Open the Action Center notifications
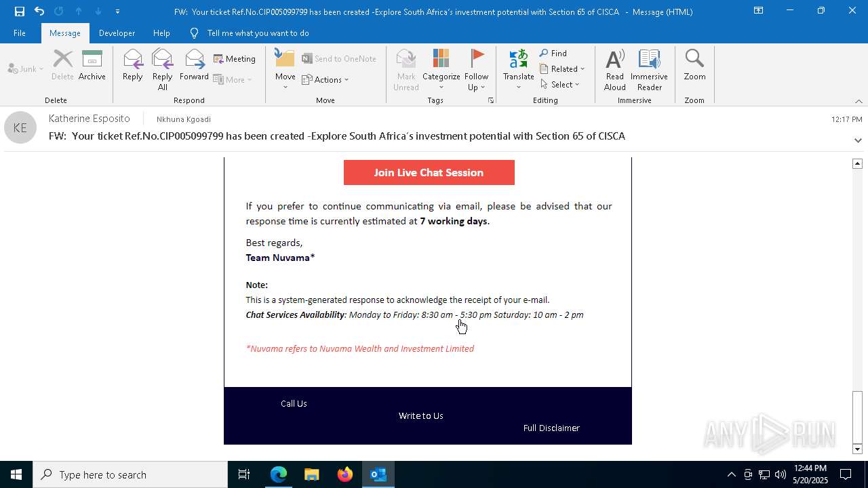This screenshot has height=488, width=868. [x=846, y=474]
